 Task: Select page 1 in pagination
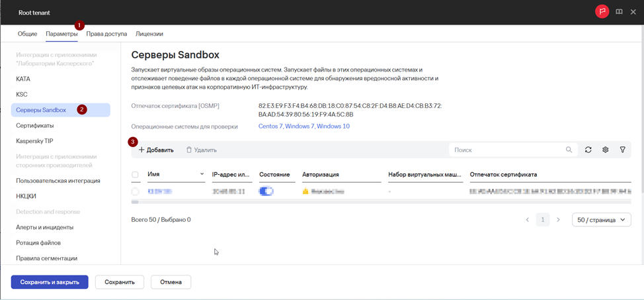click(x=543, y=220)
